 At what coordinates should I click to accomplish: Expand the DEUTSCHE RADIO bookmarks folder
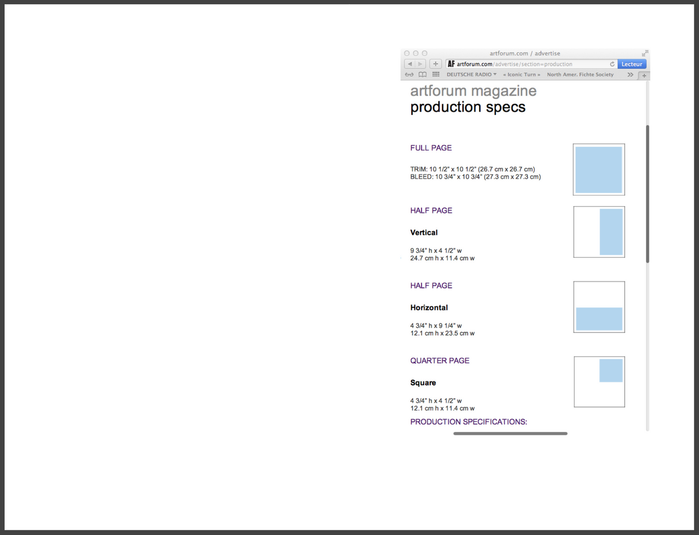(x=472, y=74)
